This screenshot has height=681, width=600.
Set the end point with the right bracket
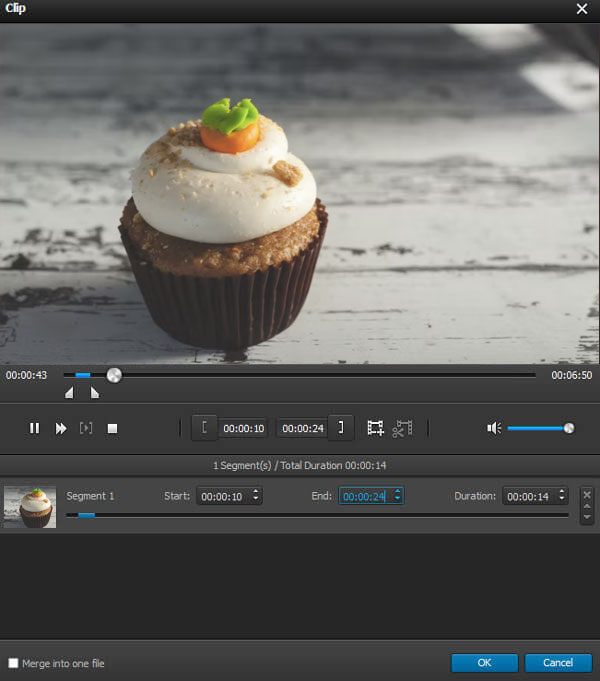(341, 428)
